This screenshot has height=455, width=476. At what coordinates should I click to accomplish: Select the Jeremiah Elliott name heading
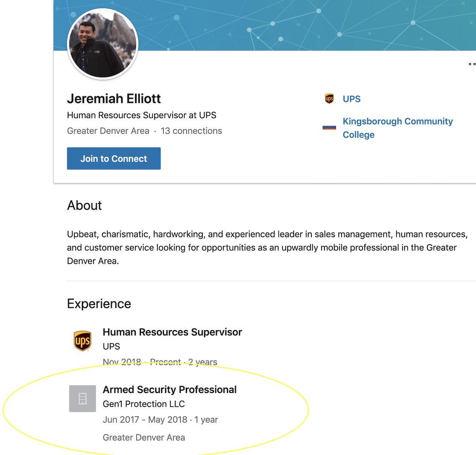click(114, 98)
